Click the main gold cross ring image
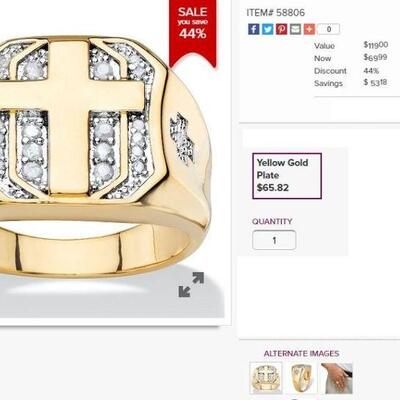Image resolution: width=400 pixels, height=400 pixels. (105, 157)
